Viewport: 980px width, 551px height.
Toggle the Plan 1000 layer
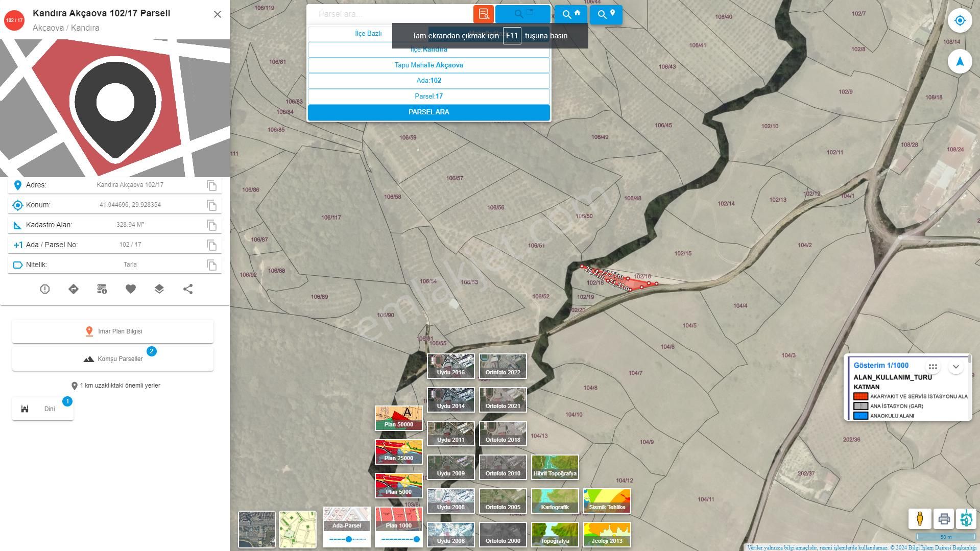click(x=399, y=519)
